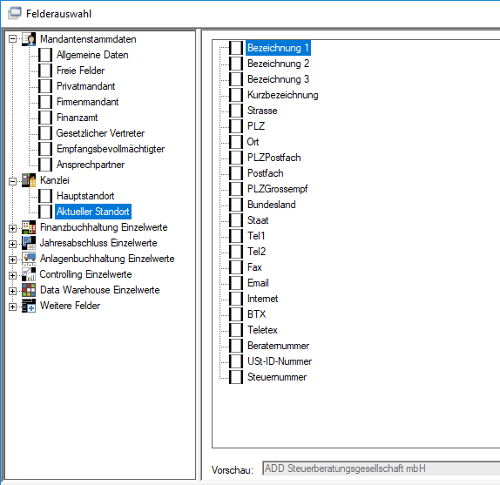The image size is (500, 485).
Task: Tick the Aktueller Standort checkbox
Action: point(45,212)
